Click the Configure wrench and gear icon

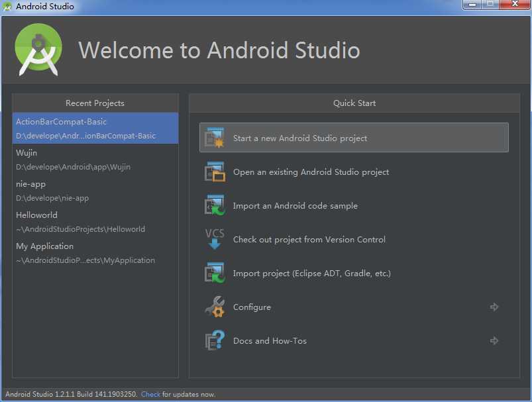click(215, 307)
